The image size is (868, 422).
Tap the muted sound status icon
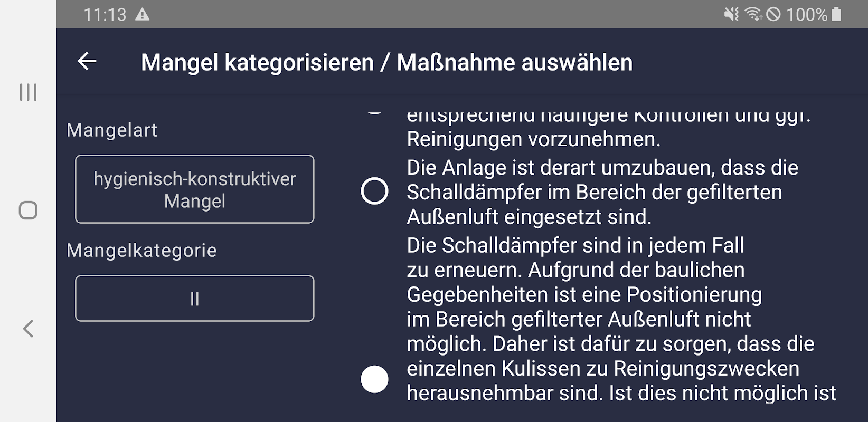731,14
